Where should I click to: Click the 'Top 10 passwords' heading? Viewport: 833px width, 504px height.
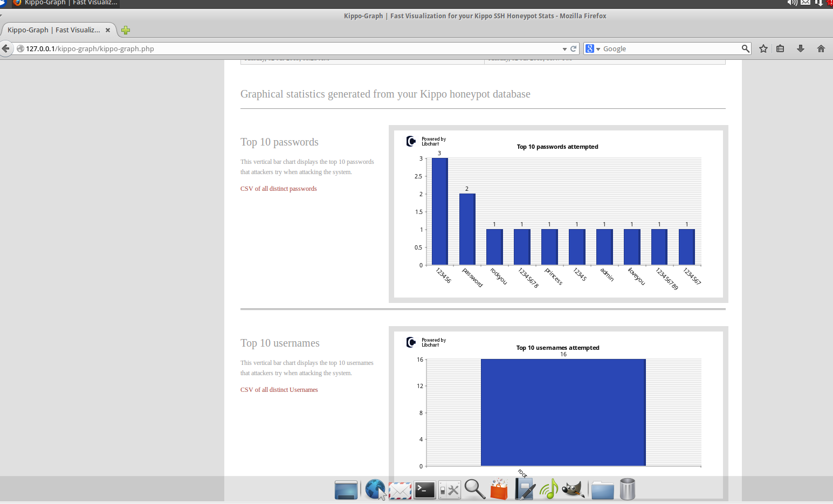click(x=279, y=142)
